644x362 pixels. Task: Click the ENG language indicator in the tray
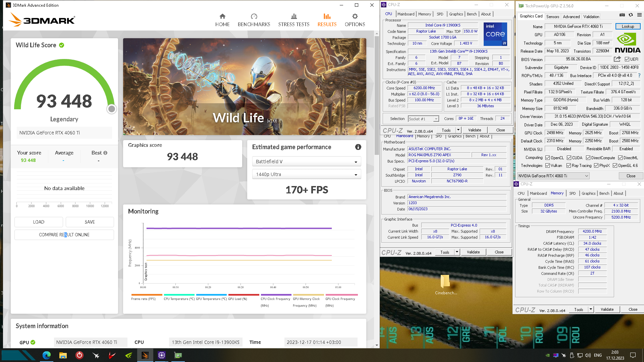[598, 355]
